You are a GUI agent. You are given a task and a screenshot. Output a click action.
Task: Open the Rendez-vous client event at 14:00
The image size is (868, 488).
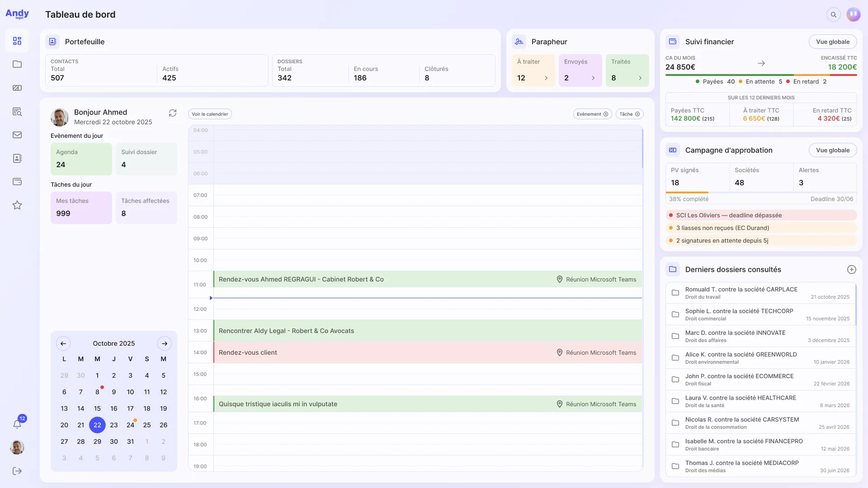(428, 352)
